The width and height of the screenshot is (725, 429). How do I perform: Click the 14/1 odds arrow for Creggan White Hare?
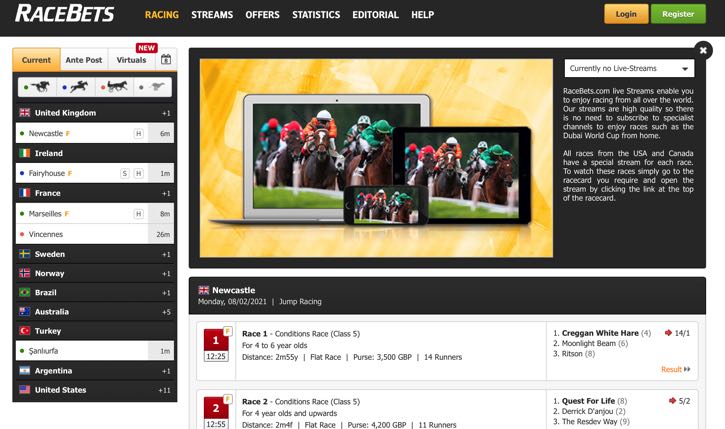[x=668, y=333]
